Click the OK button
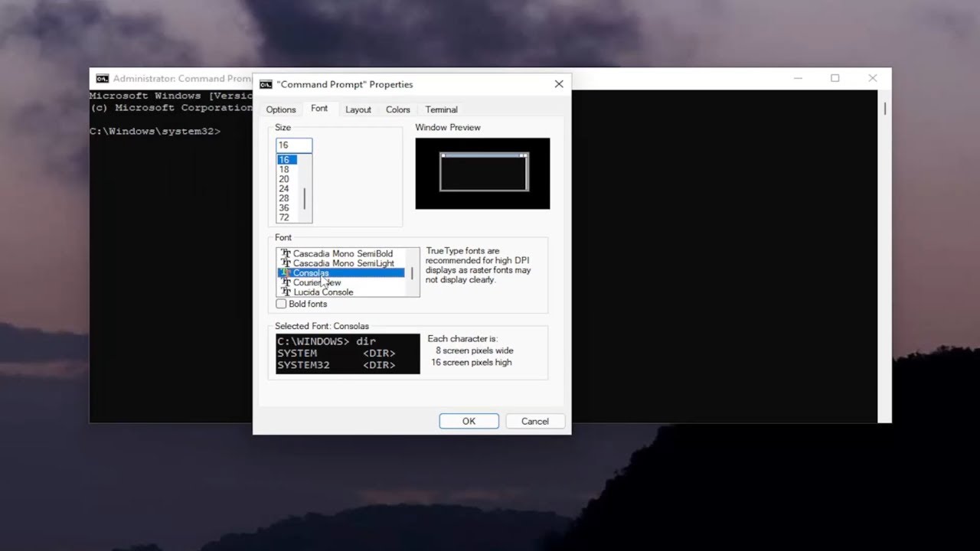This screenshot has width=980, height=551. (469, 421)
